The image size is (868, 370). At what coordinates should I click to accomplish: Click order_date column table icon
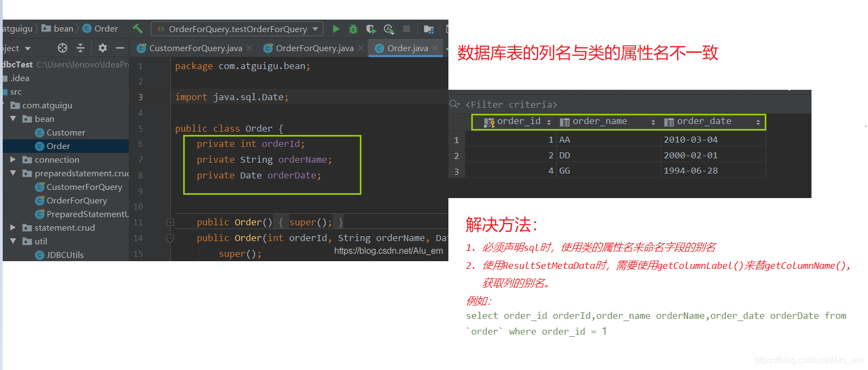[669, 122]
